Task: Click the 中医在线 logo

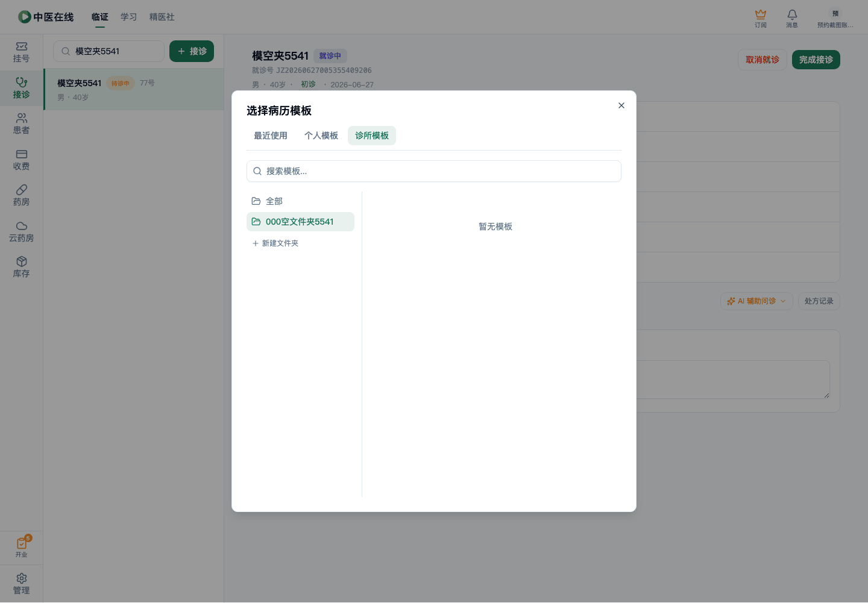Action: click(x=46, y=17)
